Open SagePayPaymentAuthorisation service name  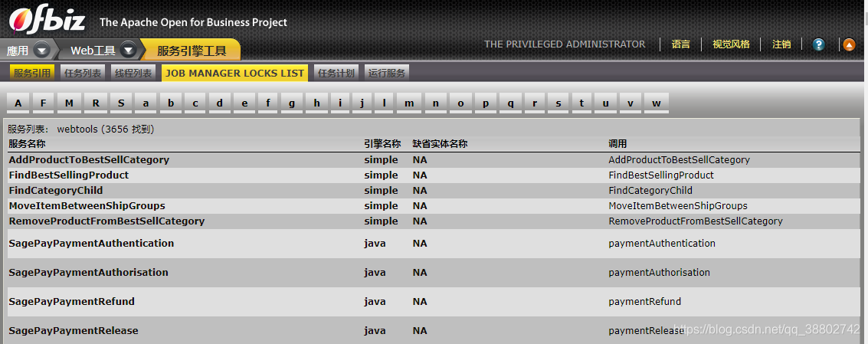(89, 273)
